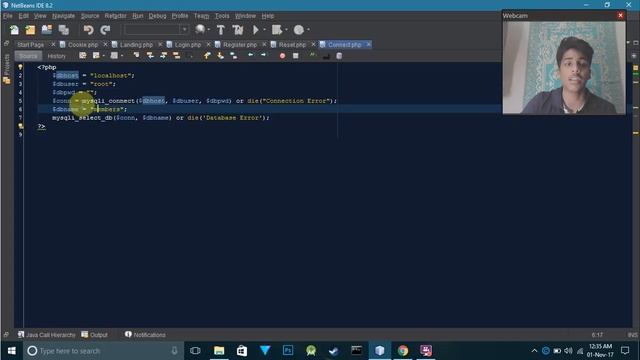Click the Next Bookmark icon

coord(220,56)
